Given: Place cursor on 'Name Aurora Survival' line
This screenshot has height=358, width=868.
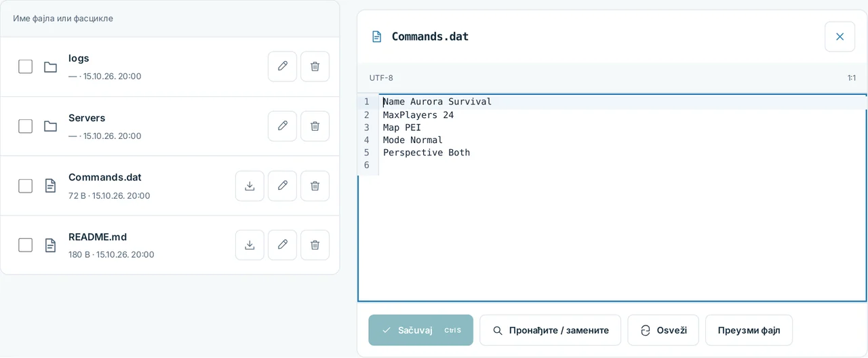Looking at the screenshot, I should tap(437, 102).
